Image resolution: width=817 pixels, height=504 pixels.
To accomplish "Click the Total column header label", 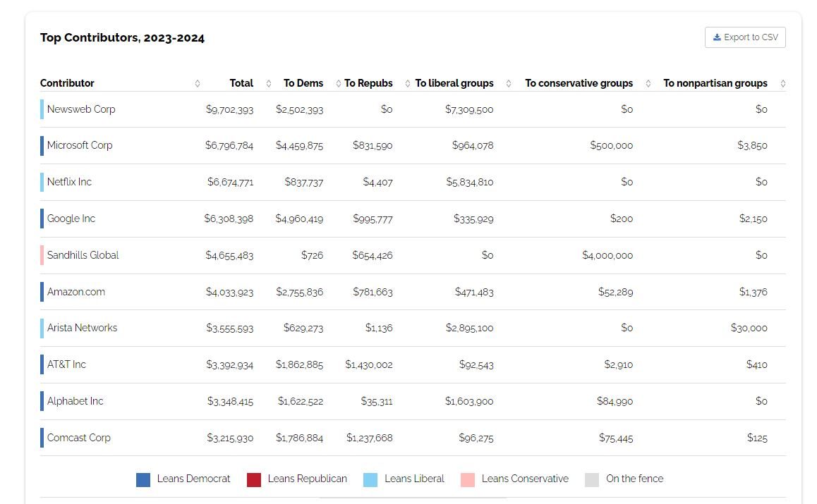I will click(x=241, y=83).
